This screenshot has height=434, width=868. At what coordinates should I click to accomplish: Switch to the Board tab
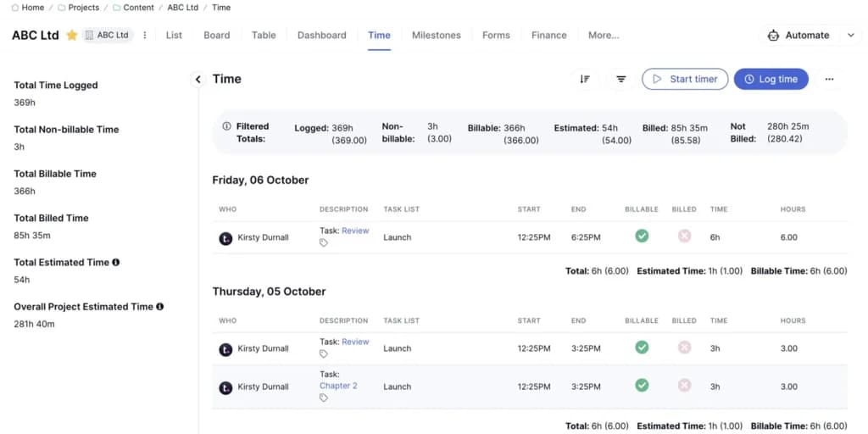point(216,36)
